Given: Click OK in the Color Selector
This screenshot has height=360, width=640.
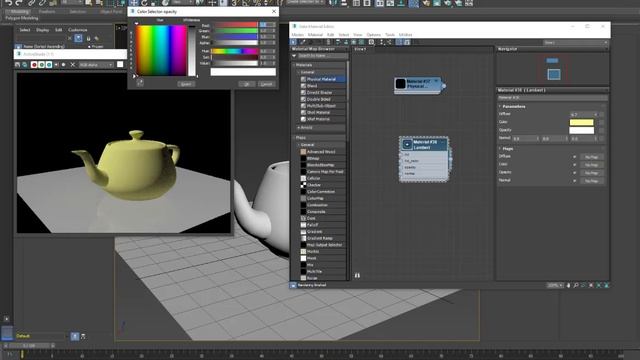Looking at the screenshot, I should click(247, 84).
